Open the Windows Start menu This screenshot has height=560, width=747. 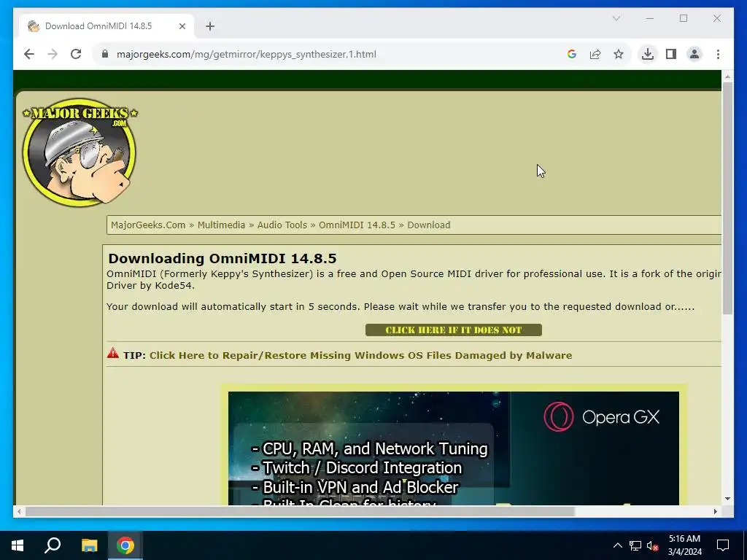pyautogui.click(x=18, y=545)
